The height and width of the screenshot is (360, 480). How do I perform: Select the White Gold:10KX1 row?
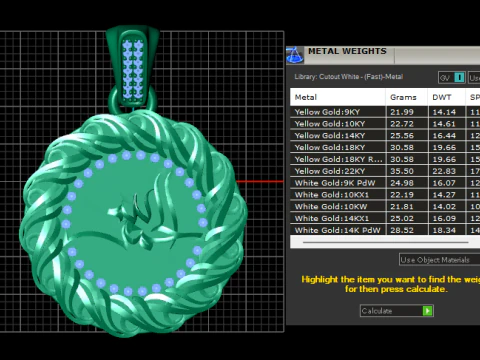pyautogui.click(x=385, y=195)
